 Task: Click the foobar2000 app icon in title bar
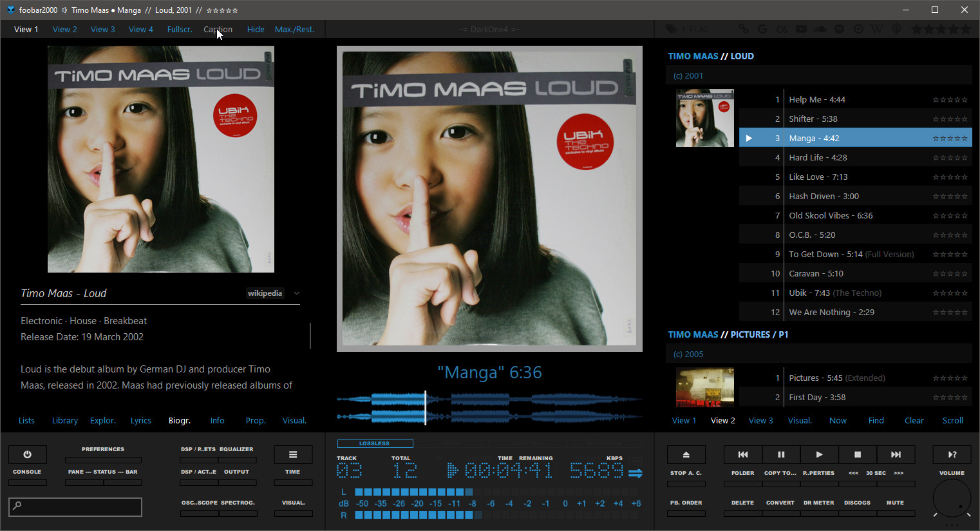tap(10, 10)
